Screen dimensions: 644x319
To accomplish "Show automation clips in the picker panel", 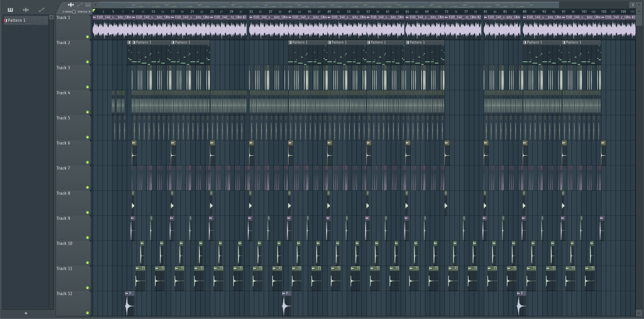I will pos(41,10).
